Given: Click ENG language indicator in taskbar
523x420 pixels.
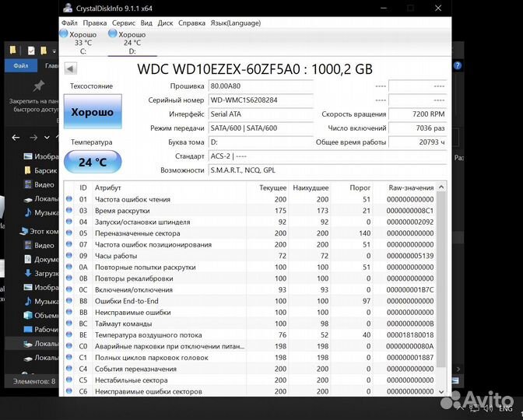Looking at the screenshot, I should tap(506, 408).
